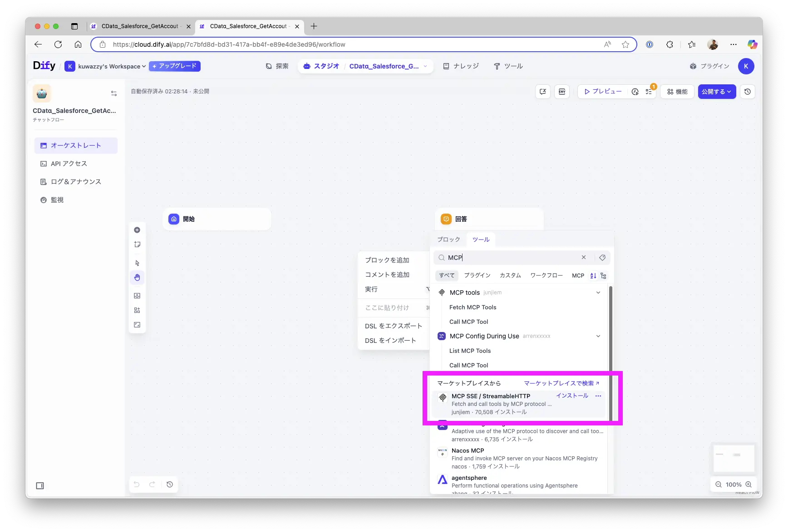Open the オーケストレート sidebar item
Image resolution: width=788 pixels, height=532 pixels.
(76, 146)
